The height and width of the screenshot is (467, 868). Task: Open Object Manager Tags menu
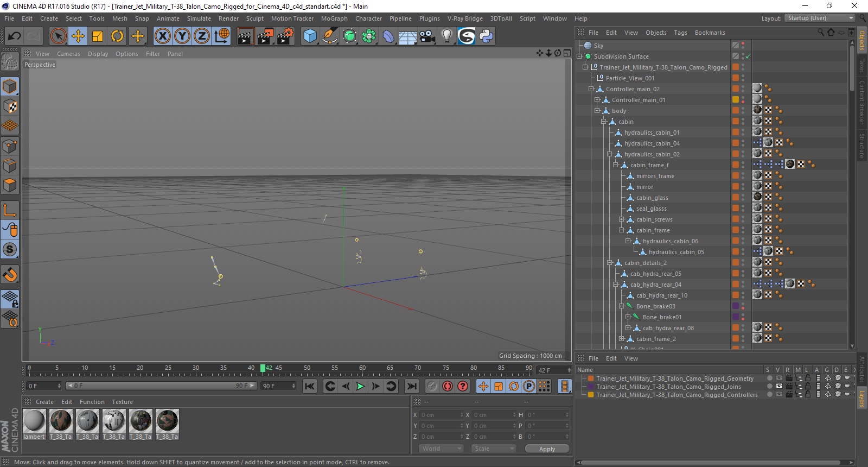[x=680, y=33]
